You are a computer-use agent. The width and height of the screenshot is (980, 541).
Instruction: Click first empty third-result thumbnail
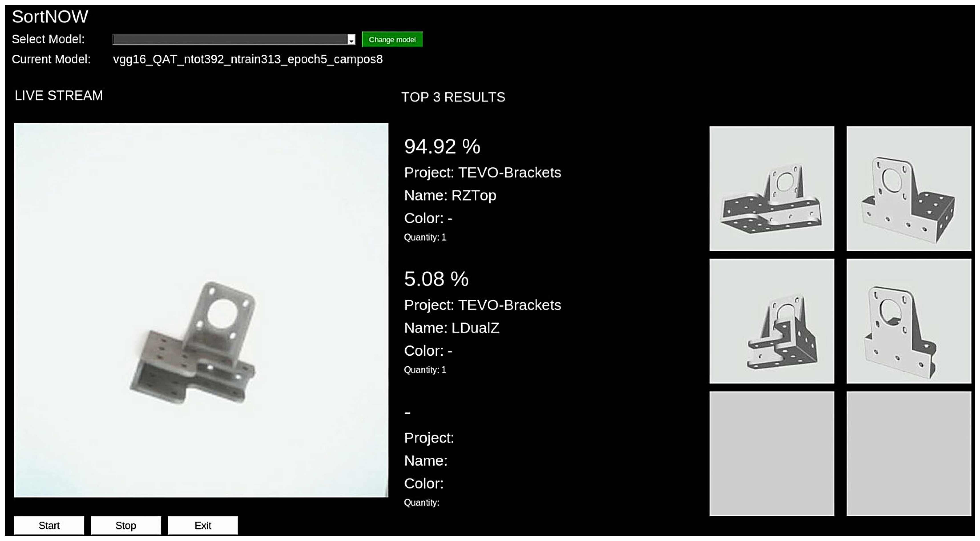coord(772,454)
